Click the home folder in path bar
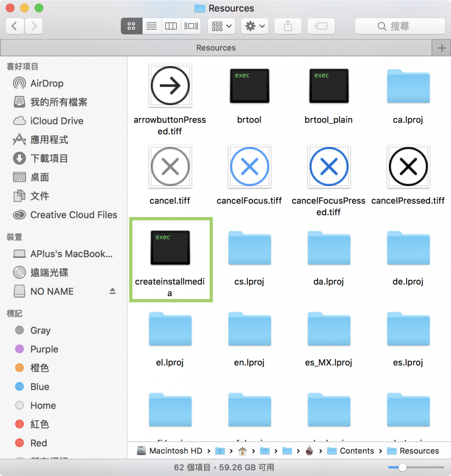451x476 pixels. click(242, 451)
